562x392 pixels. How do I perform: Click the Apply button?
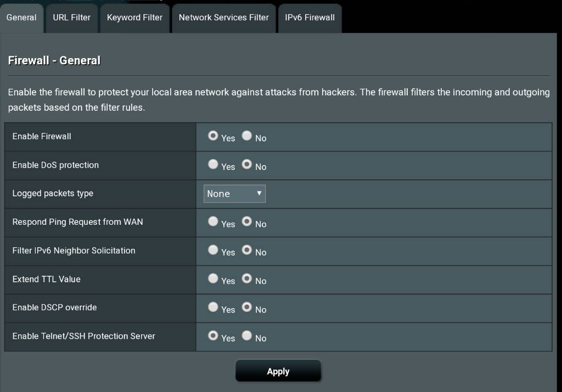(x=278, y=371)
